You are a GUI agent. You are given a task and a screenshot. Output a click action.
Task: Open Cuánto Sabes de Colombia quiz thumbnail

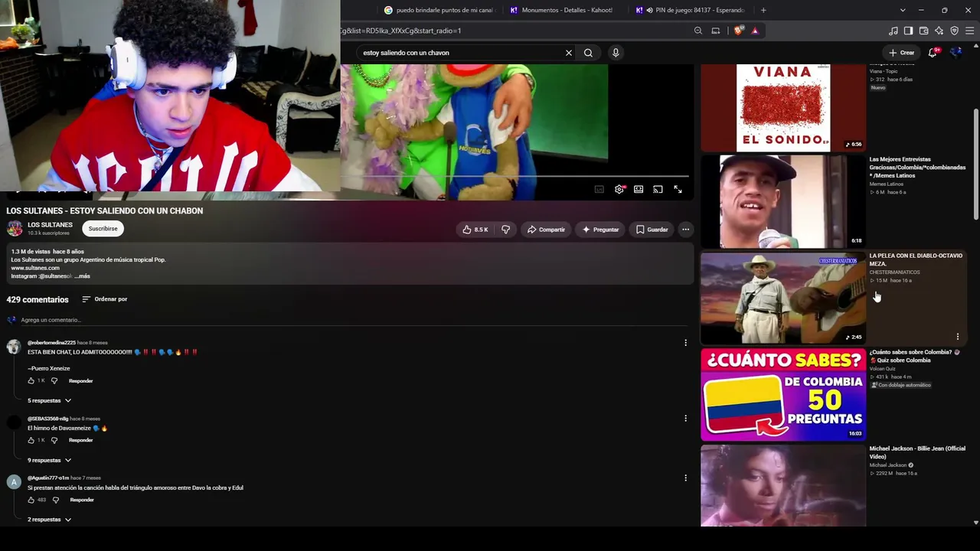pos(782,395)
